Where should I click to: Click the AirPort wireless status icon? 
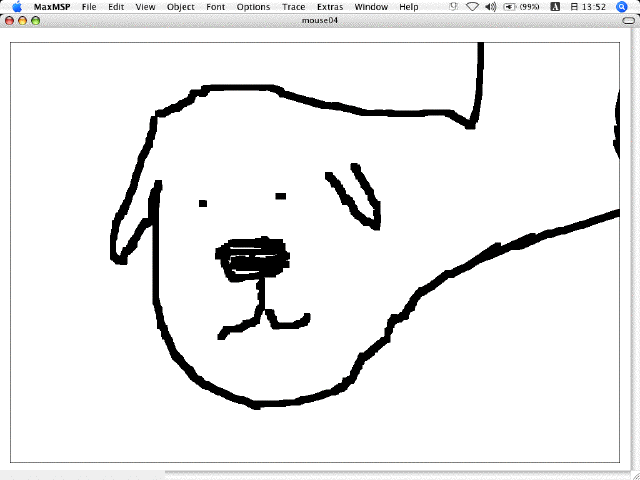472,7
